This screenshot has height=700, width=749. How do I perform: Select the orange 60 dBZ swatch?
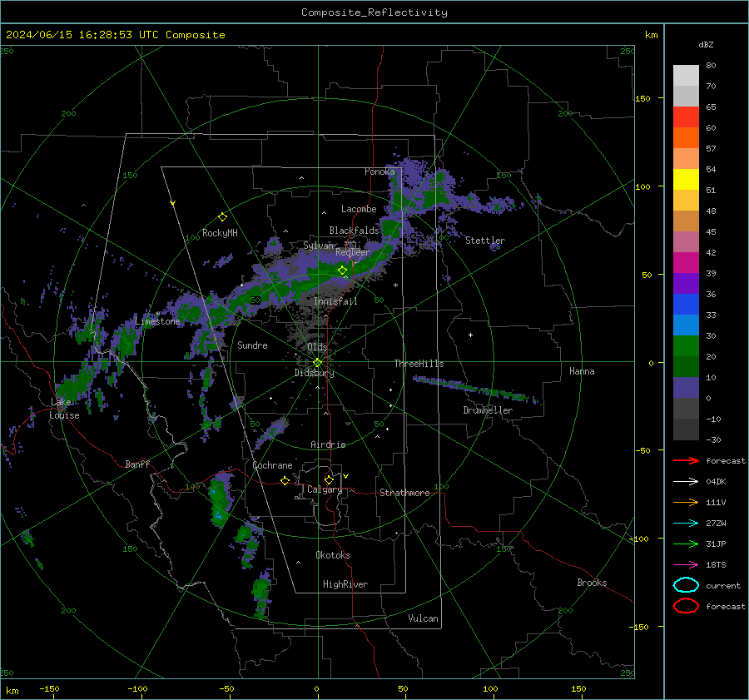pyautogui.click(x=686, y=137)
